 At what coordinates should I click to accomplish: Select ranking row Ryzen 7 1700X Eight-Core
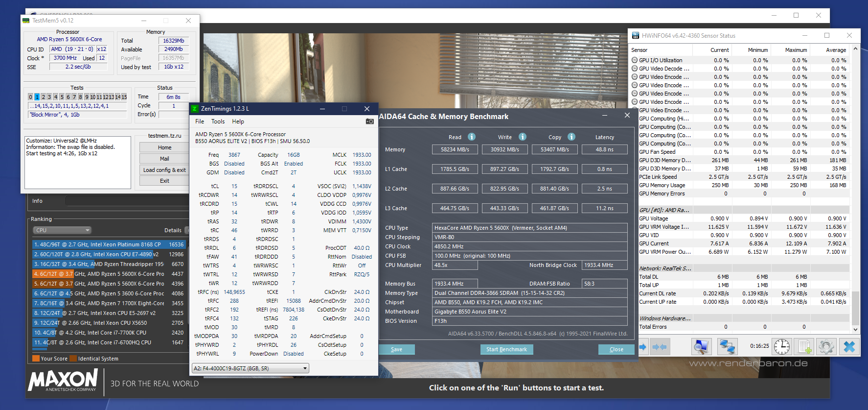pyautogui.click(x=109, y=303)
